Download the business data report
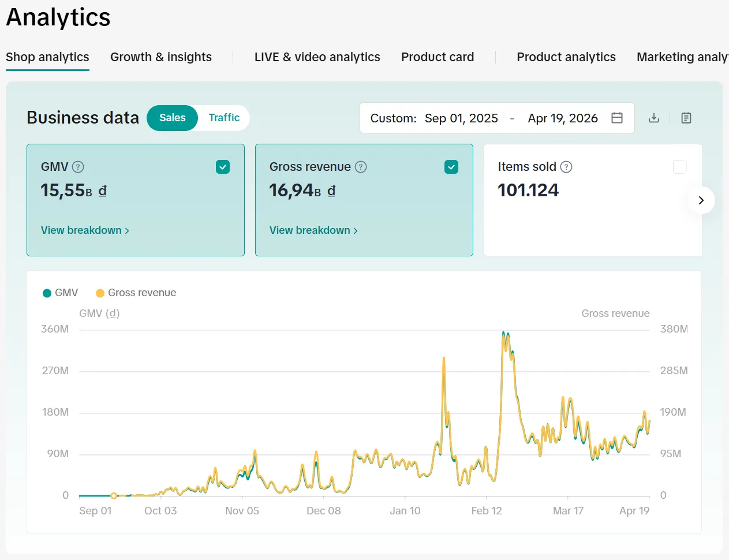The width and height of the screenshot is (729, 560). [654, 118]
